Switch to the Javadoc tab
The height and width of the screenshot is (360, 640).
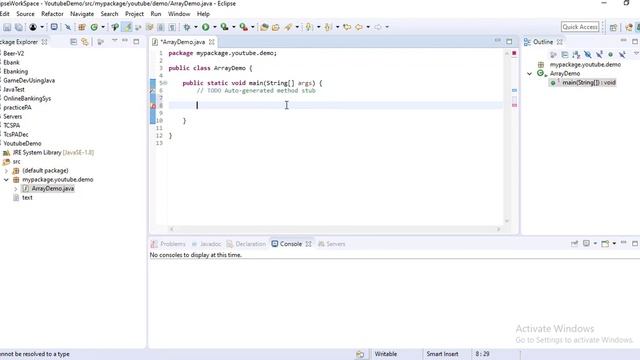(207, 244)
